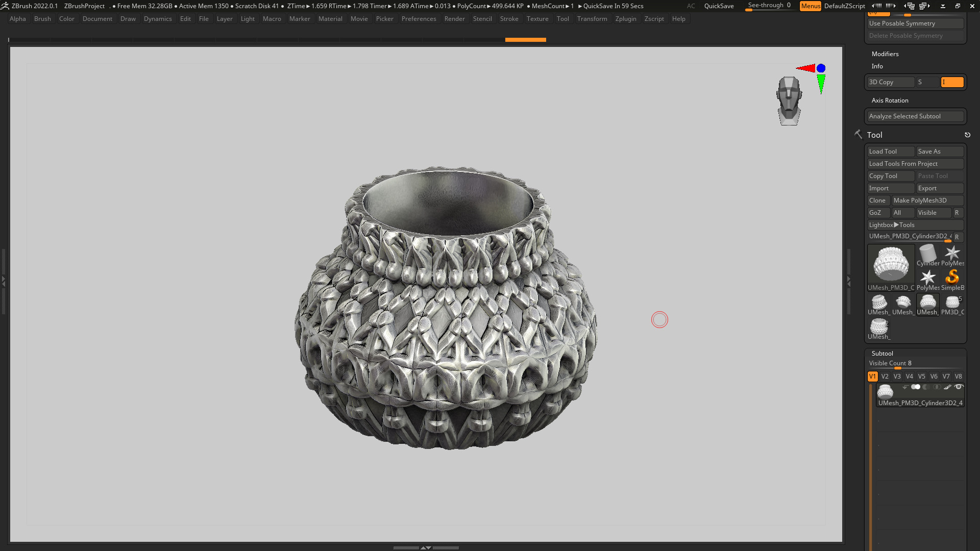980x551 pixels.
Task: Open the Preferences menu
Action: click(419, 19)
